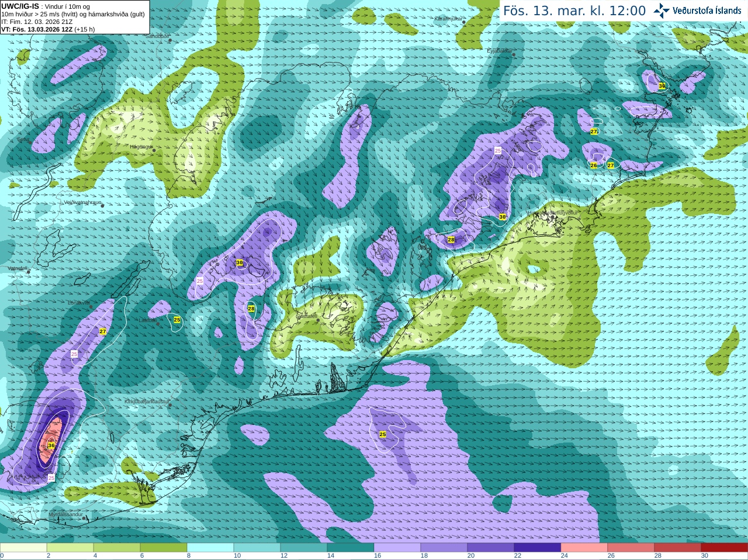Select the 12–14 m/s legend swatch
The image size is (748, 560).
(x=304, y=548)
